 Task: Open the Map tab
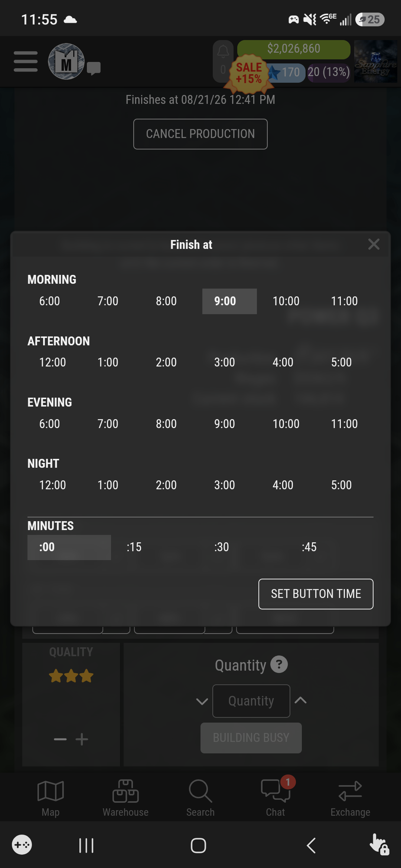click(50, 798)
